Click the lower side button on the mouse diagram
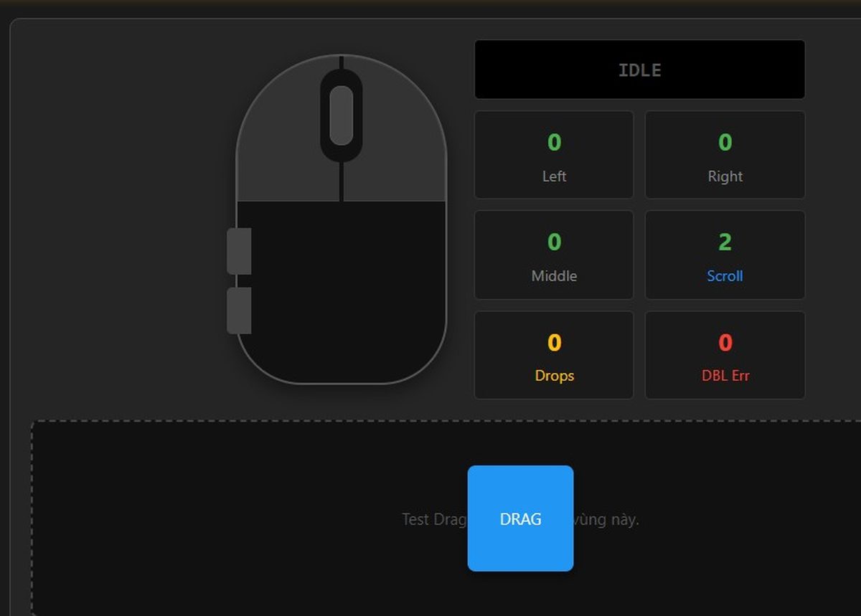Image resolution: width=861 pixels, height=616 pixels. [x=239, y=311]
